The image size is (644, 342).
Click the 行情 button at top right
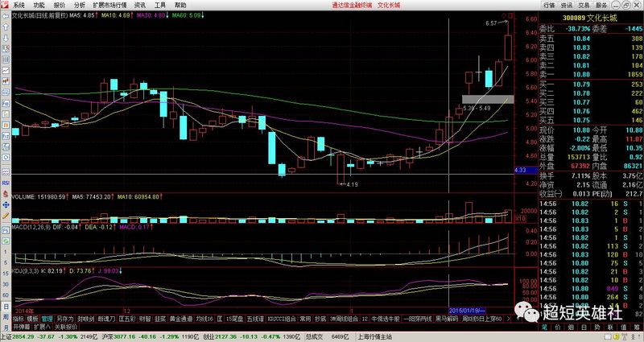[x=548, y=5]
